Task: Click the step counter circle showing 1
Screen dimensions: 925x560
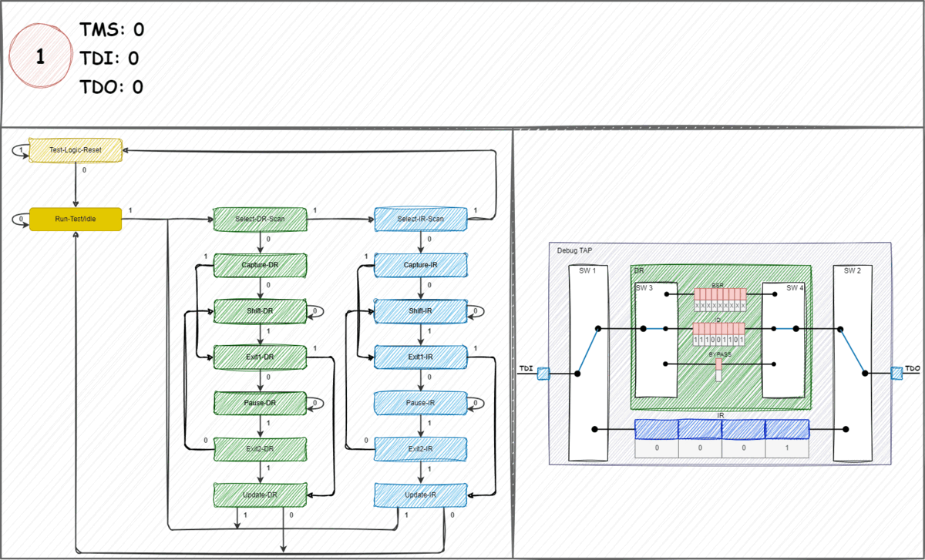Action: [40, 55]
